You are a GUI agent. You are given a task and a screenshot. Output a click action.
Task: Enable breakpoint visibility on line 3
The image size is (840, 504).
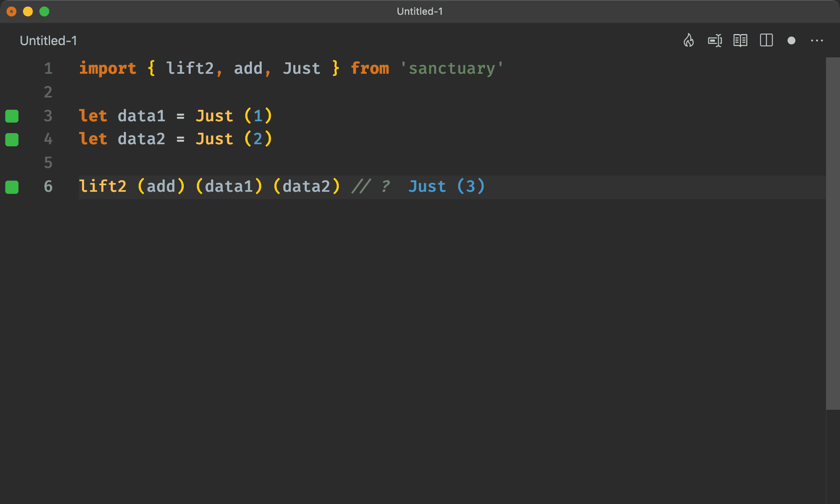click(x=13, y=115)
